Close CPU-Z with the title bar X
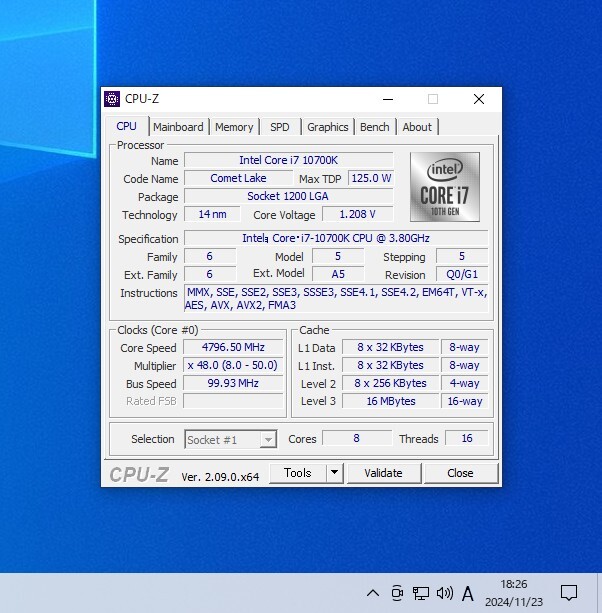Screen dimensions: 602x613 479,99
